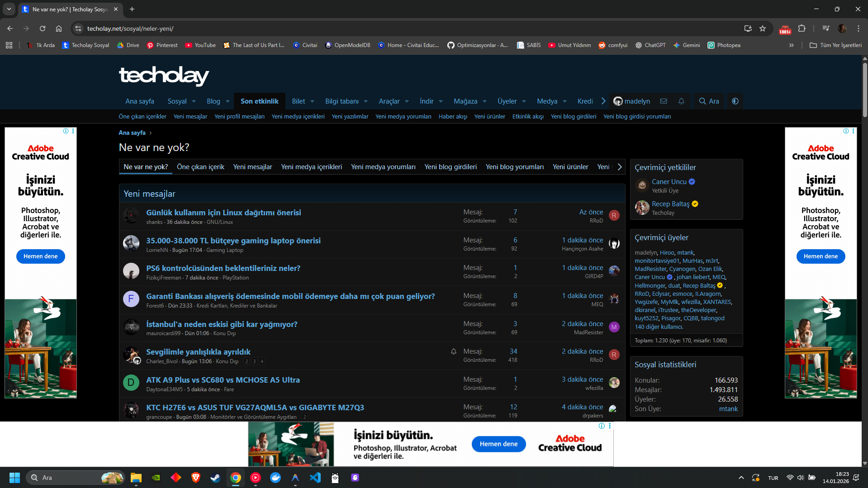Screen dimensions: 868x488
Task: Open new browser tab
Action: point(132,9)
